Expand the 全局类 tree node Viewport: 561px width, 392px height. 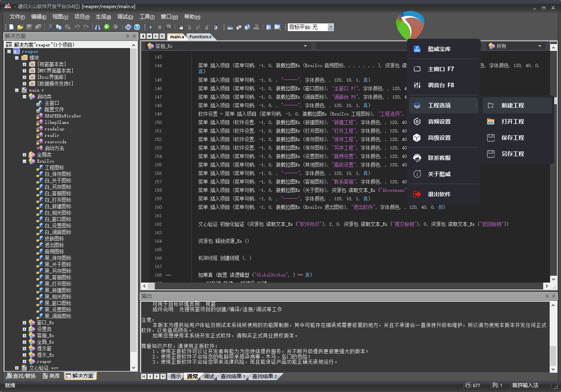tap(24, 155)
